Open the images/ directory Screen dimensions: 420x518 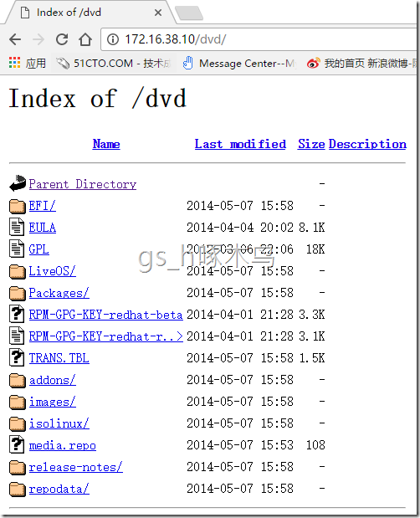[x=52, y=402]
